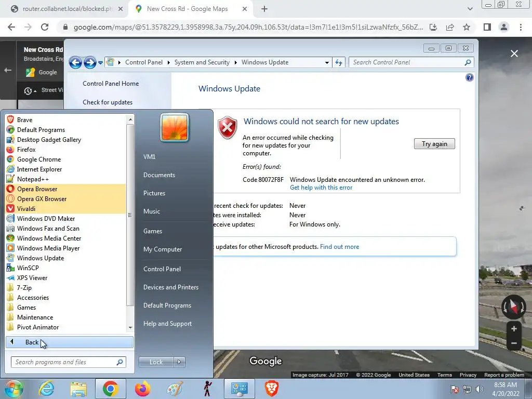Switch to Chrome on the taskbar
This screenshot has width=532, height=399.
(x=110, y=389)
